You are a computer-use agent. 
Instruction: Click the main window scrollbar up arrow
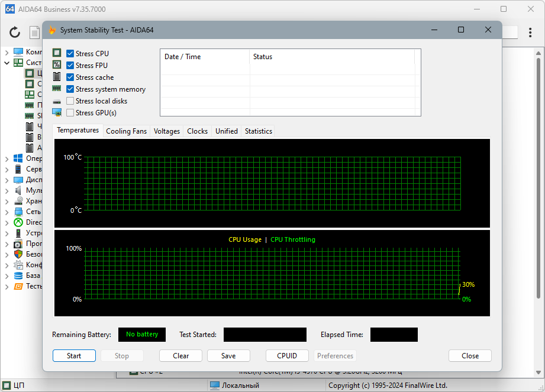[x=538, y=53]
